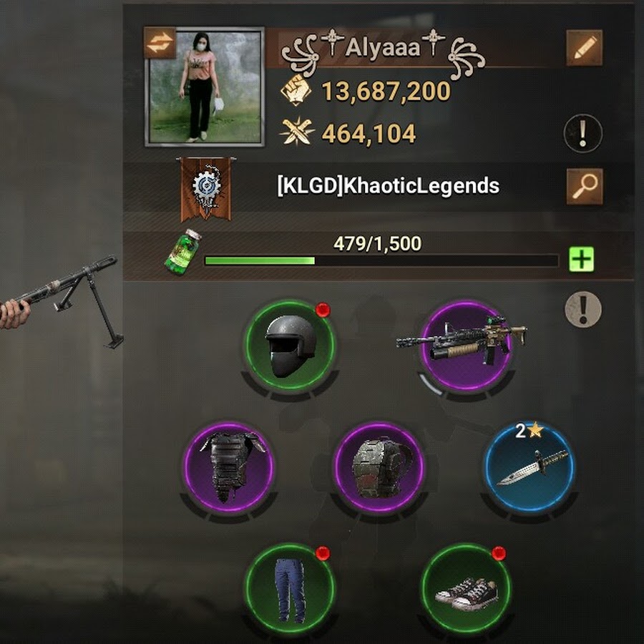Click the [KLGD]KhaoticLegends alliance name
644x644 pixels.
click(388, 185)
